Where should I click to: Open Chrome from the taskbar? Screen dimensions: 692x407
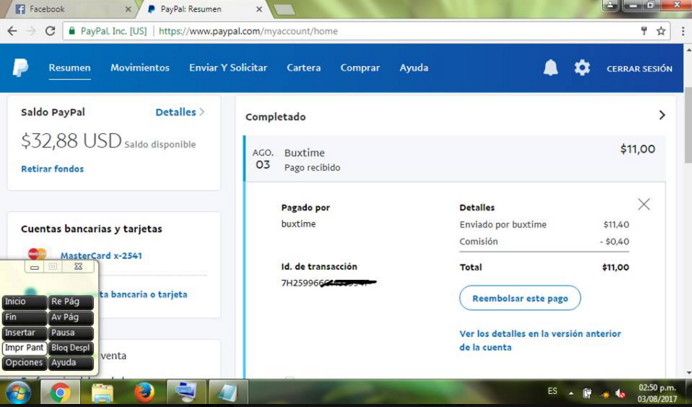click(60, 392)
